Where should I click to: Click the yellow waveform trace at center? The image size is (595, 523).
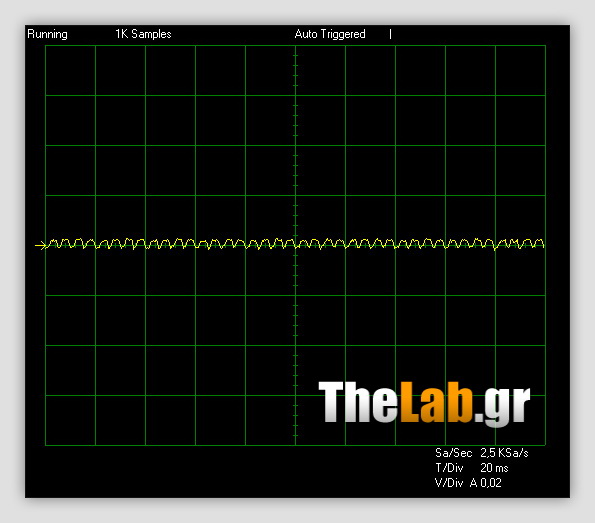pyautogui.click(x=295, y=243)
